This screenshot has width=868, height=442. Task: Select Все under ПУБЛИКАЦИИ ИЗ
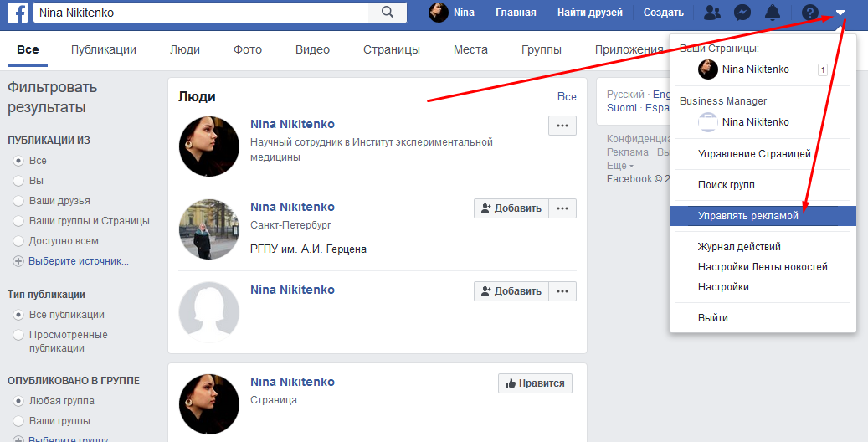(18, 161)
